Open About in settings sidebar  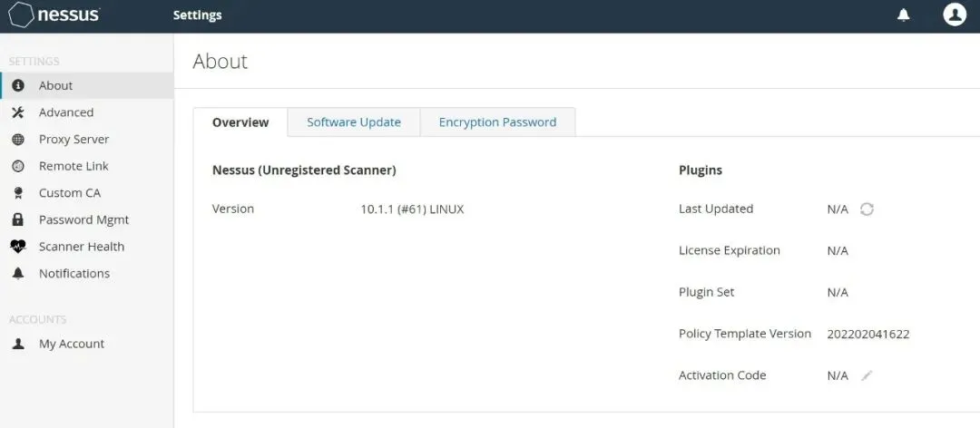[87, 85]
